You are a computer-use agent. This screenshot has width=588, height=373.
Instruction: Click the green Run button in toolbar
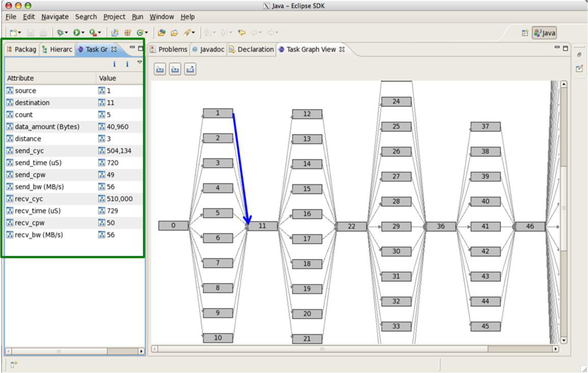[x=76, y=33]
